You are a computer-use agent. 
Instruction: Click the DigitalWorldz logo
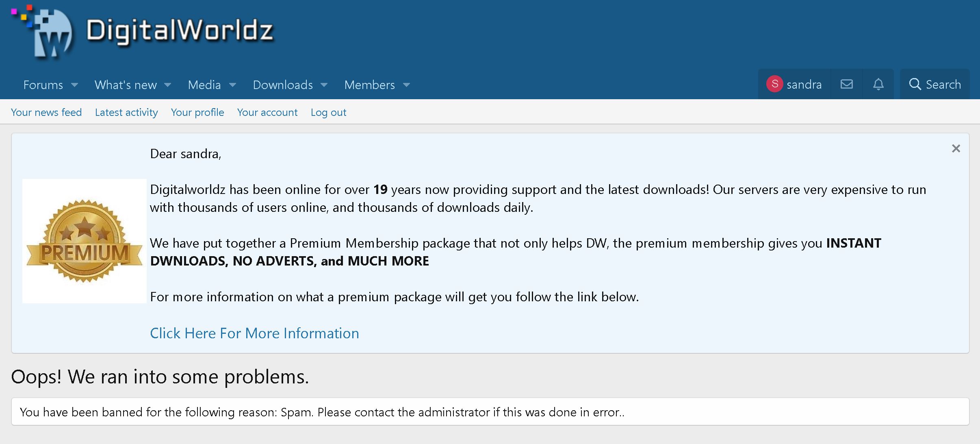[x=142, y=32]
